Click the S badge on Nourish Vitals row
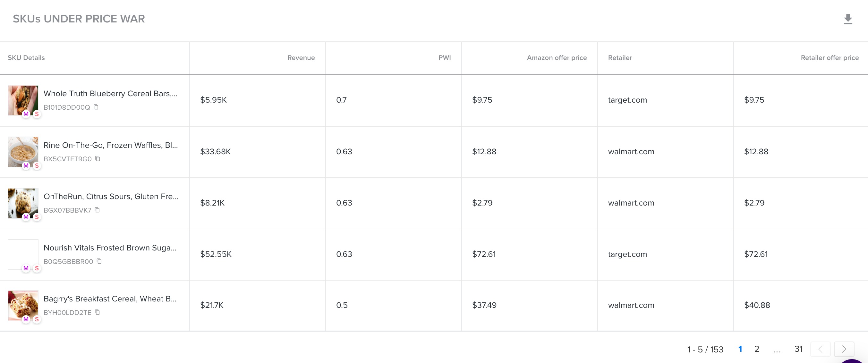Image resolution: width=868 pixels, height=363 pixels. (x=37, y=268)
